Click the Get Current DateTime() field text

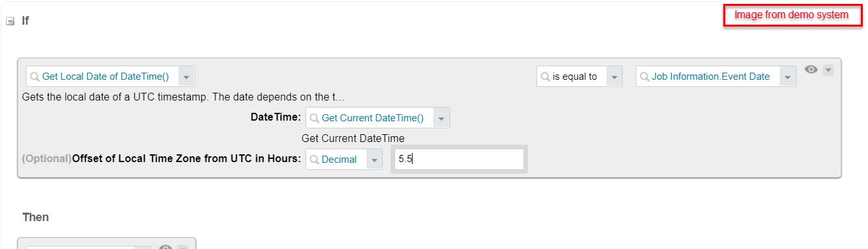click(x=372, y=118)
